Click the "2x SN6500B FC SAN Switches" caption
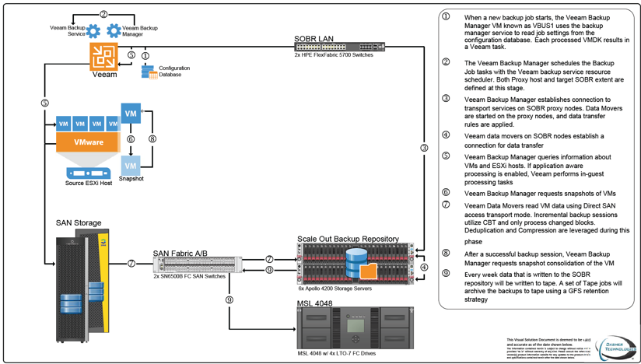This screenshot has width=641, height=364. [x=189, y=276]
